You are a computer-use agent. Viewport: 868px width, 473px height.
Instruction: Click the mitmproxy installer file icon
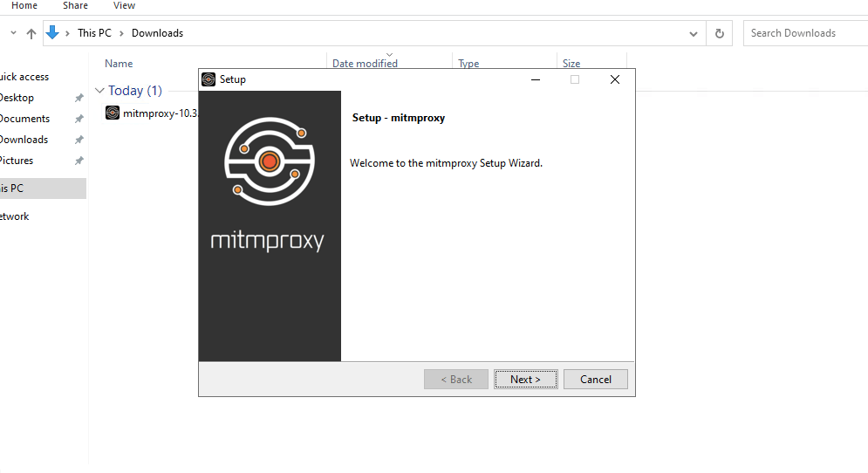coord(113,113)
